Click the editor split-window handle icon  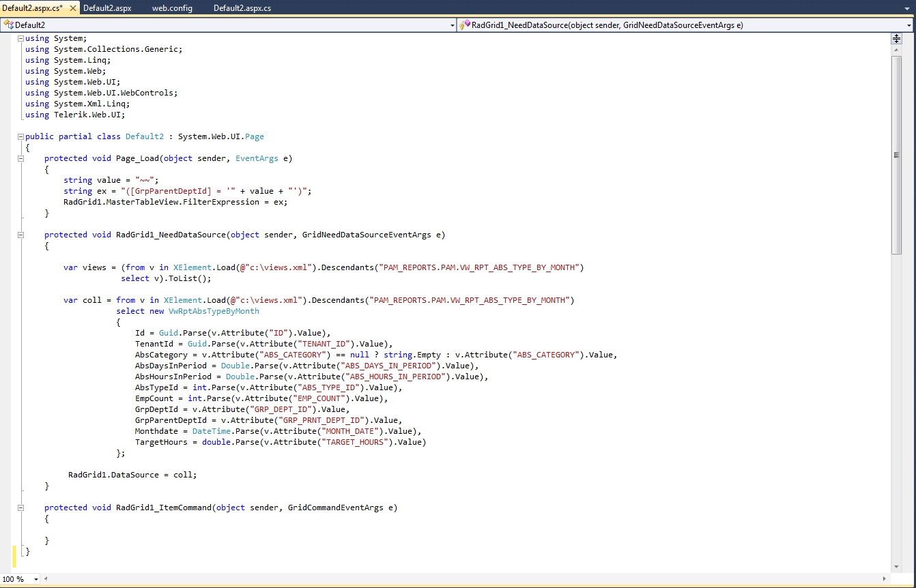coord(896,39)
